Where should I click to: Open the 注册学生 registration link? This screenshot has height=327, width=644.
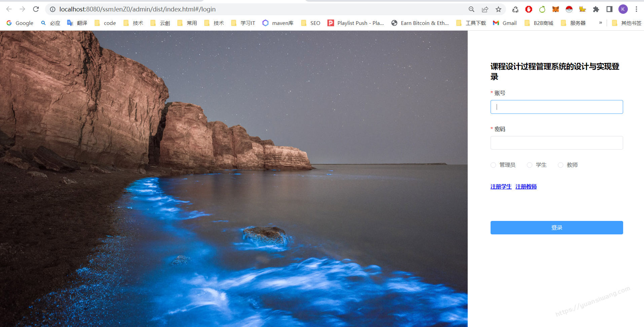(501, 187)
